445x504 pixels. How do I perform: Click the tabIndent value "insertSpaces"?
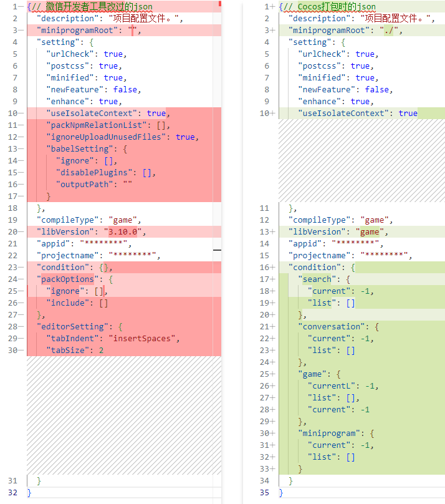(x=141, y=339)
